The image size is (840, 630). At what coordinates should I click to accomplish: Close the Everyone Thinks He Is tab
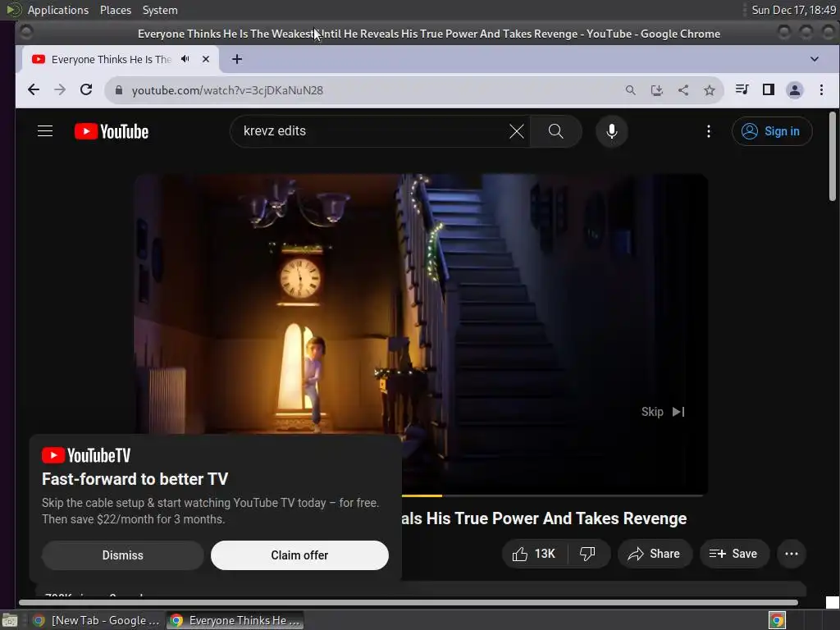click(206, 59)
